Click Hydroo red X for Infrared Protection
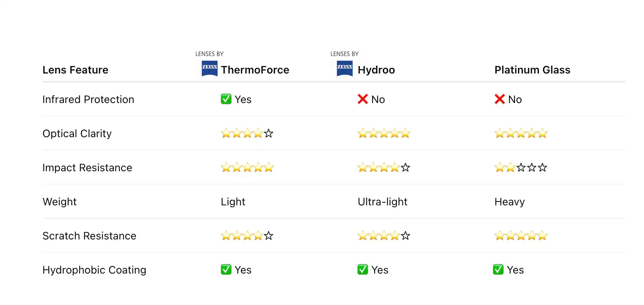Screen dimensions: 644x305 pos(363,99)
